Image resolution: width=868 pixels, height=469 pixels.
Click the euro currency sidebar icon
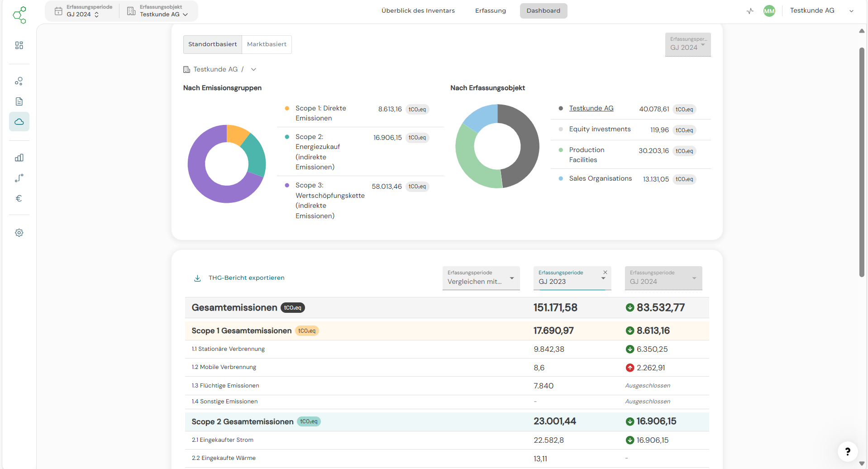coord(19,198)
